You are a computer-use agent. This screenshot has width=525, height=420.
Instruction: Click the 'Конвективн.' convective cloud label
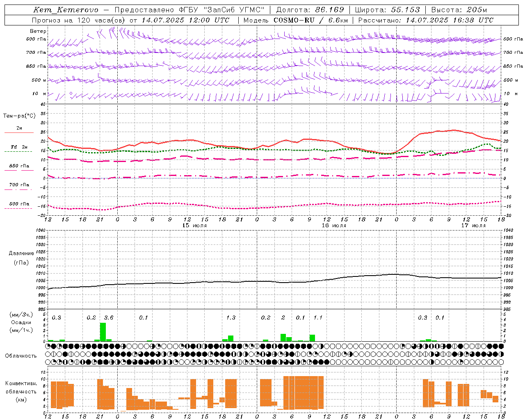21,383
